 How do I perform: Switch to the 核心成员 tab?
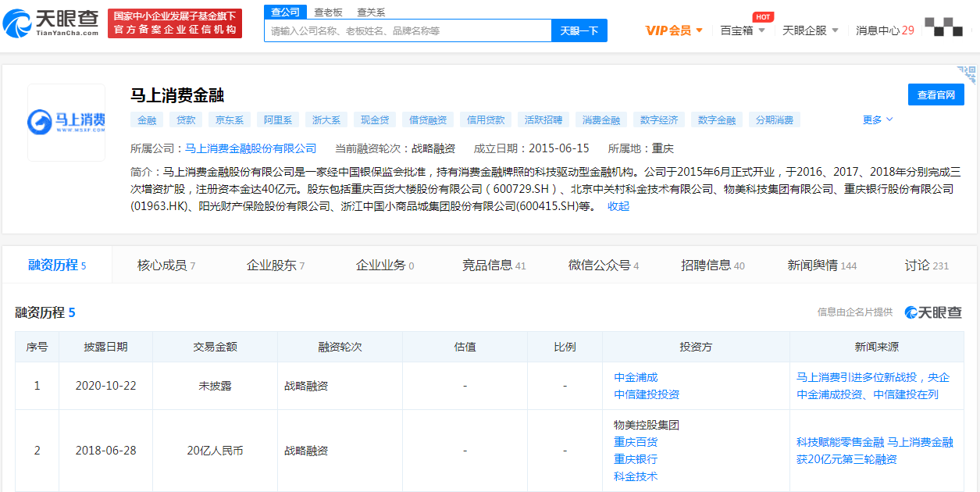click(x=166, y=266)
